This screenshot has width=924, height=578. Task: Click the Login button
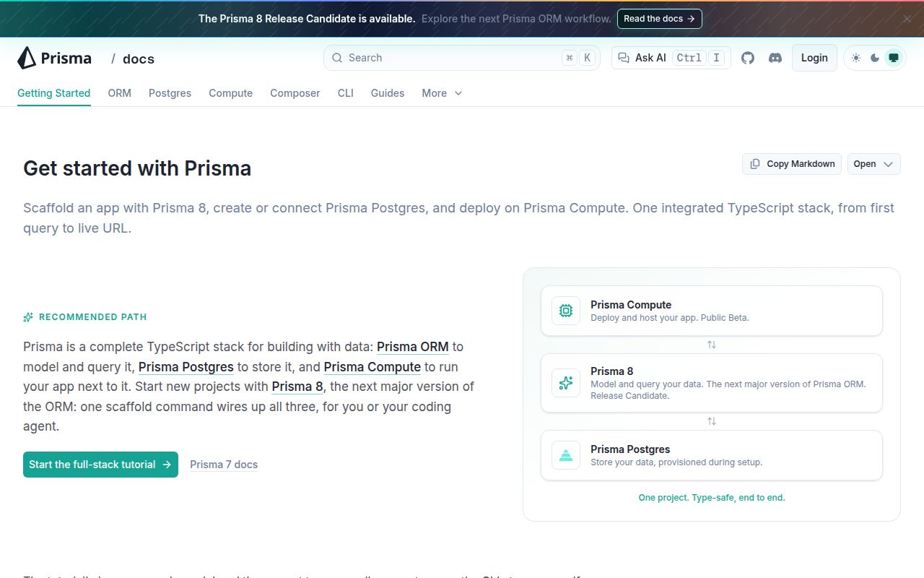814,58
